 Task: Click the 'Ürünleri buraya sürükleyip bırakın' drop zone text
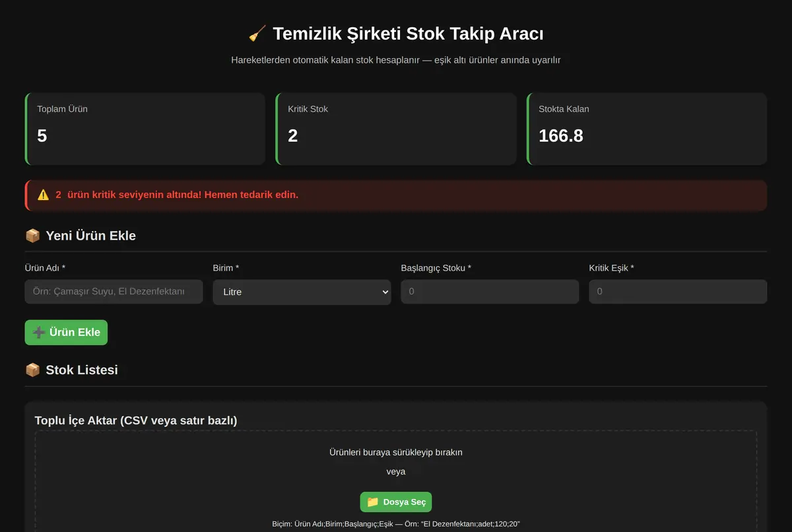[x=396, y=452]
